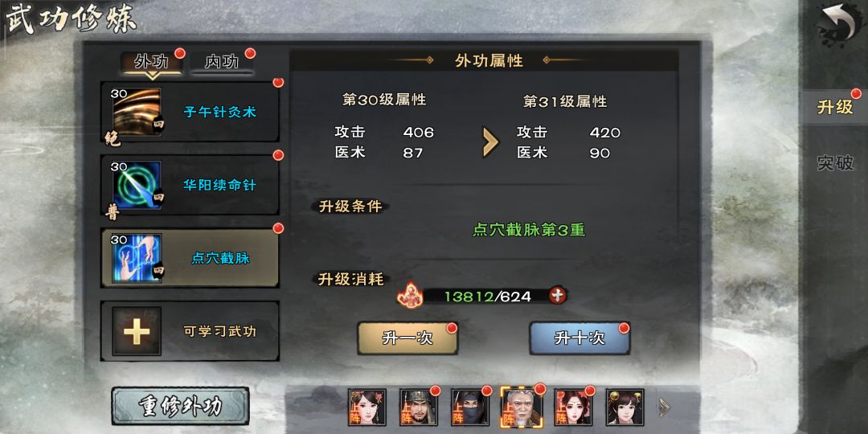868x434 pixels.
Task: Select the 子午针灸术 skill icon
Action: [x=137, y=112]
